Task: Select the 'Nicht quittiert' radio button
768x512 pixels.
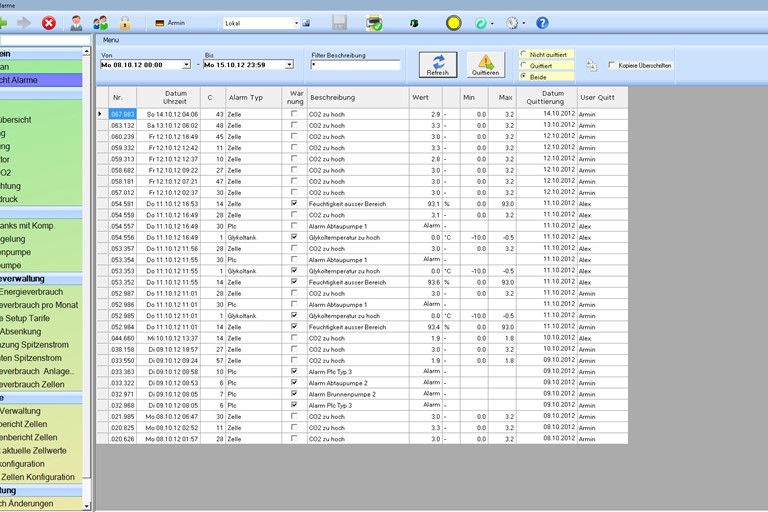Action: click(x=523, y=54)
